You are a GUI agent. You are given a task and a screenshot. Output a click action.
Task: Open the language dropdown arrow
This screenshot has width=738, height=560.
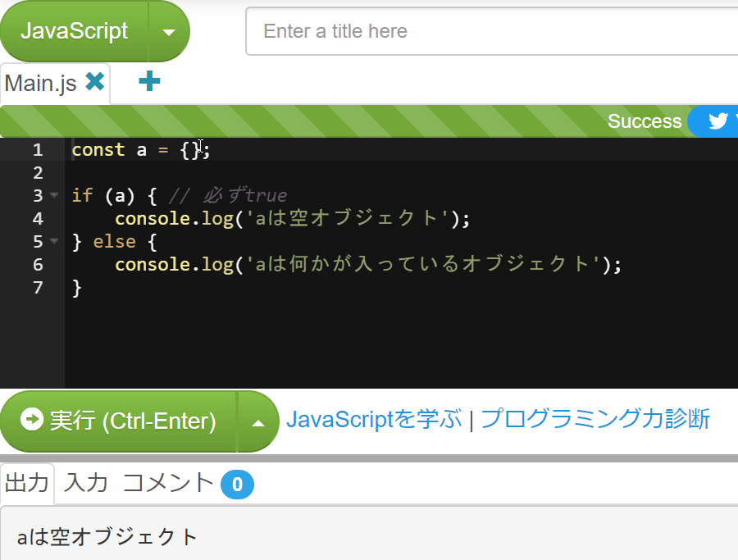tap(169, 31)
